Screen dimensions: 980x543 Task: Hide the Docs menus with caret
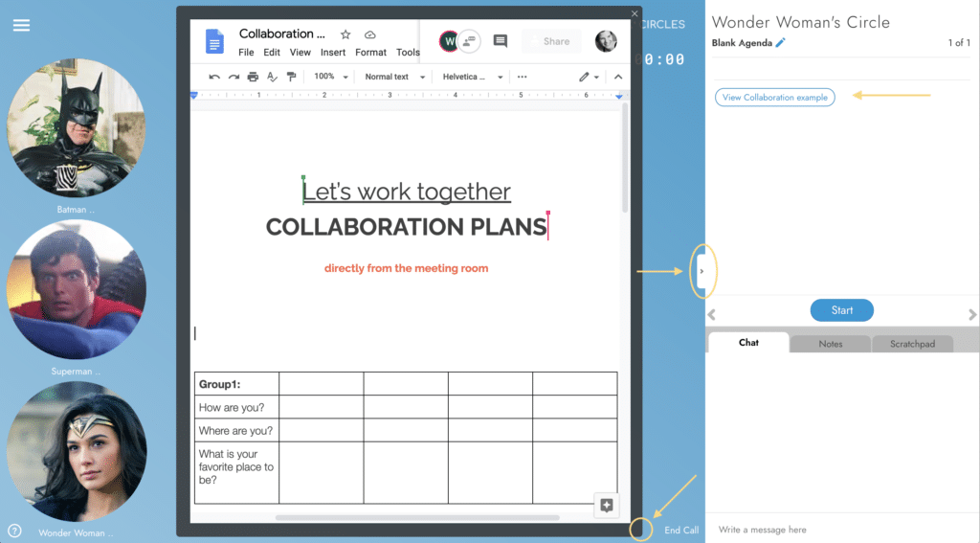(x=618, y=77)
